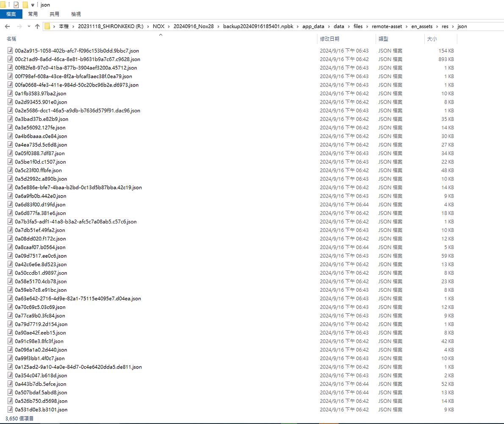Open the Customize Quick Access Toolbar dropdown
Image resolution: width=504 pixels, height=424 pixels.
[x=33, y=5]
